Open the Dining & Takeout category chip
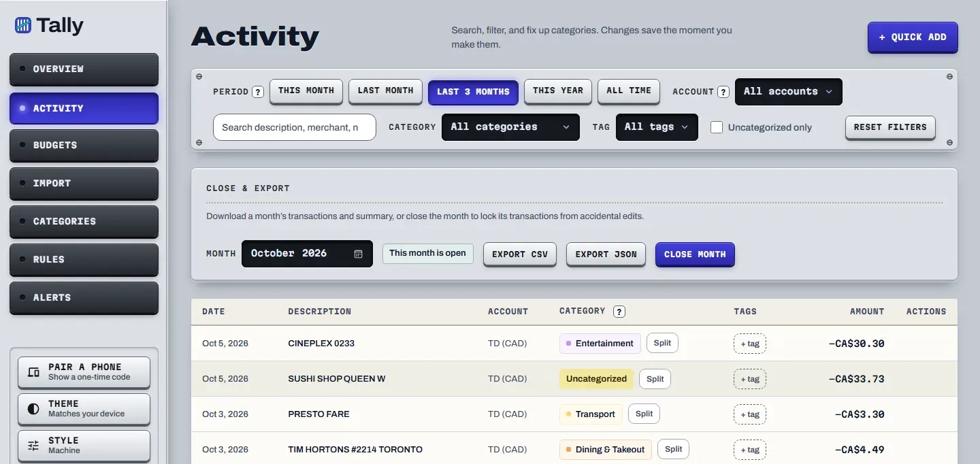 606,450
